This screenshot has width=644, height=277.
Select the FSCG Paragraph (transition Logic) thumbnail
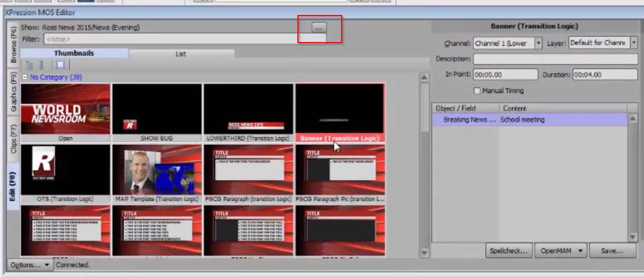pos(249,173)
